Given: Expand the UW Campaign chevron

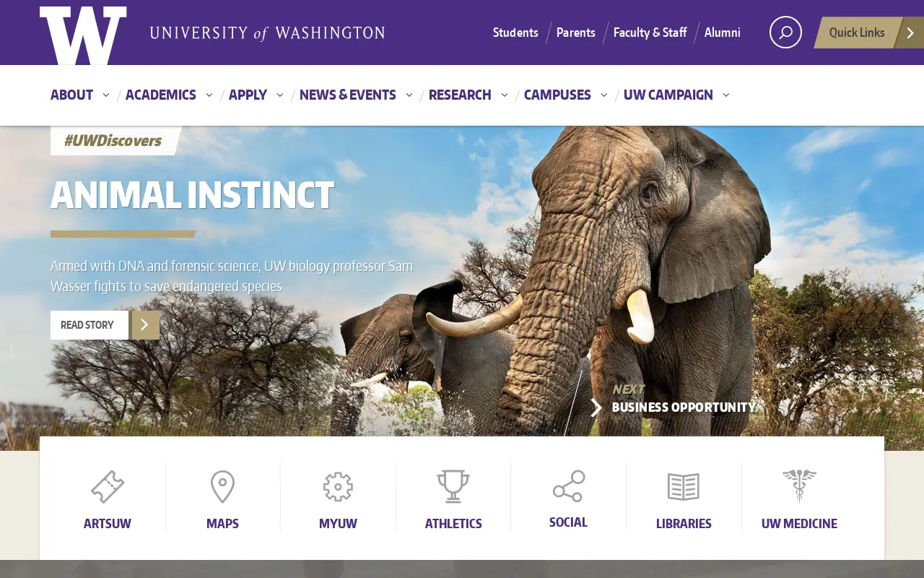Looking at the screenshot, I should coord(726,95).
